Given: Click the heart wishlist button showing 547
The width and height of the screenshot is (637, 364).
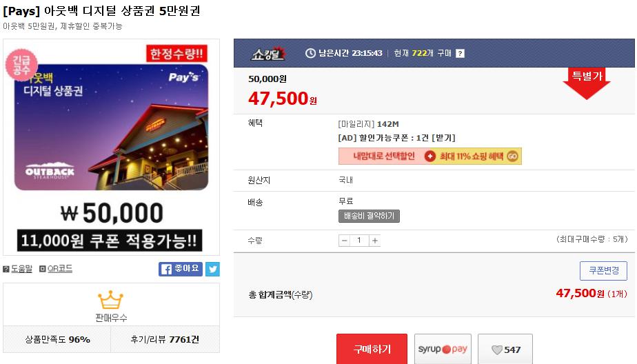Looking at the screenshot, I should 505,350.
